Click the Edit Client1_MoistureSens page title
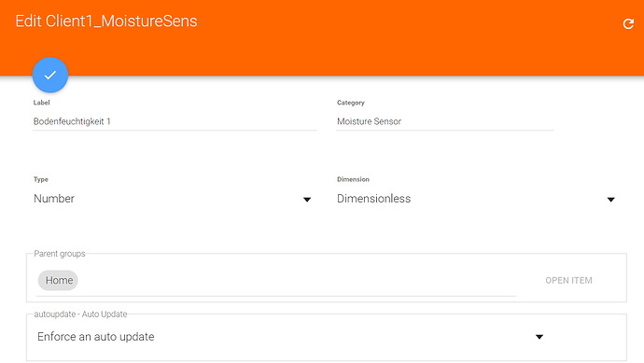Image resolution: width=644 pixels, height=363 pixels. pos(106,21)
